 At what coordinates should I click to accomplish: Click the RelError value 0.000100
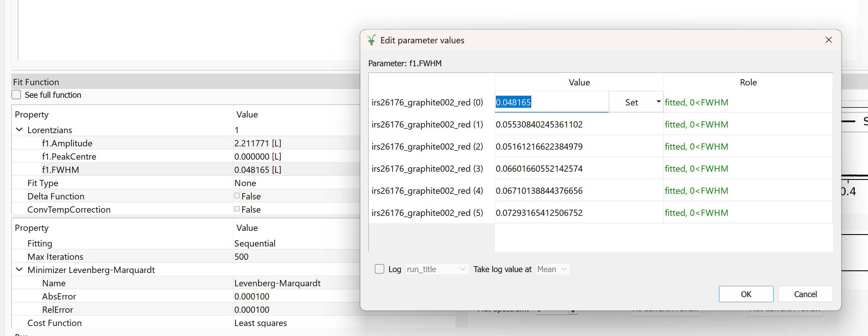[x=252, y=309]
